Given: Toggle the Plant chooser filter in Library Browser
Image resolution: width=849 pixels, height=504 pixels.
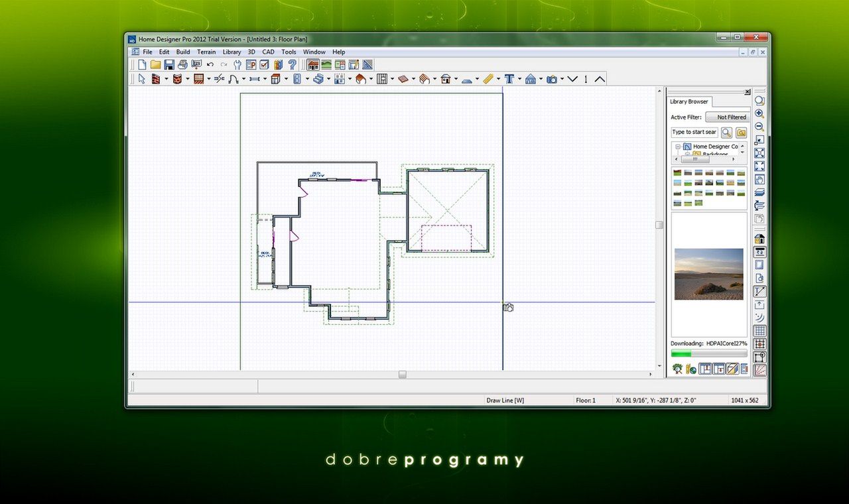Looking at the screenshot, I should (x=678, y=369).
